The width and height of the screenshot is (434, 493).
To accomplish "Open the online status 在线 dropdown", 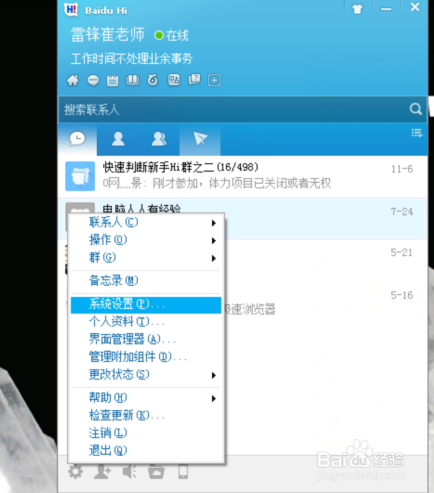I will click(171, 35).
